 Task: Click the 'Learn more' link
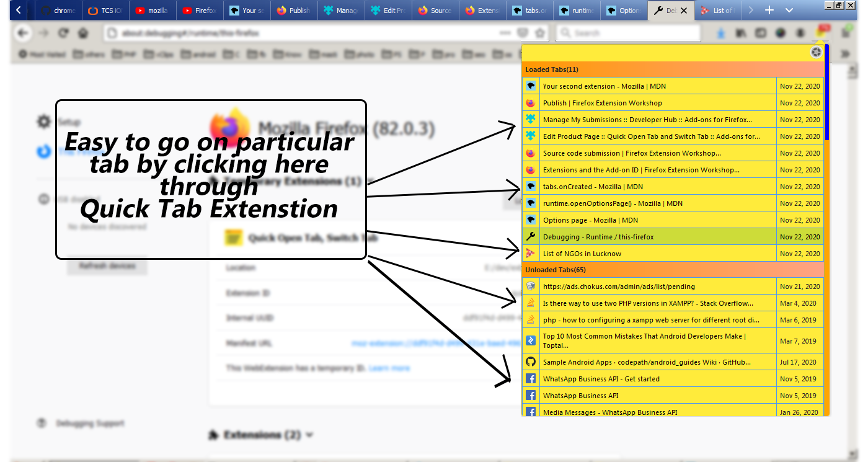coord(389,368)
